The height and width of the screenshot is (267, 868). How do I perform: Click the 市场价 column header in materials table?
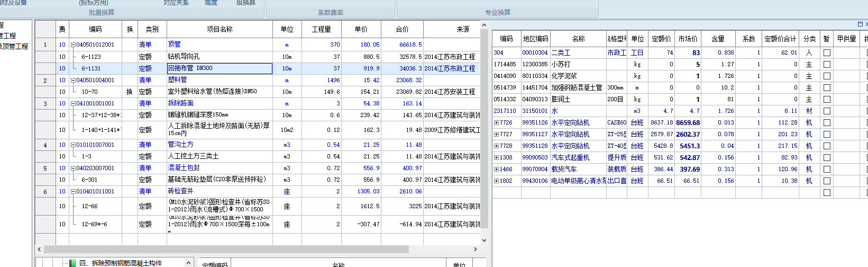coord(688,39)
